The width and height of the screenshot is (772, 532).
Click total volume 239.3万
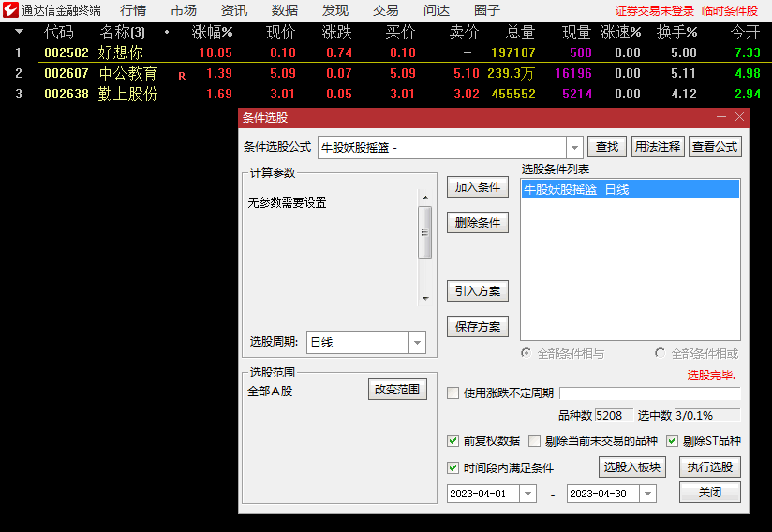point(511,73)
